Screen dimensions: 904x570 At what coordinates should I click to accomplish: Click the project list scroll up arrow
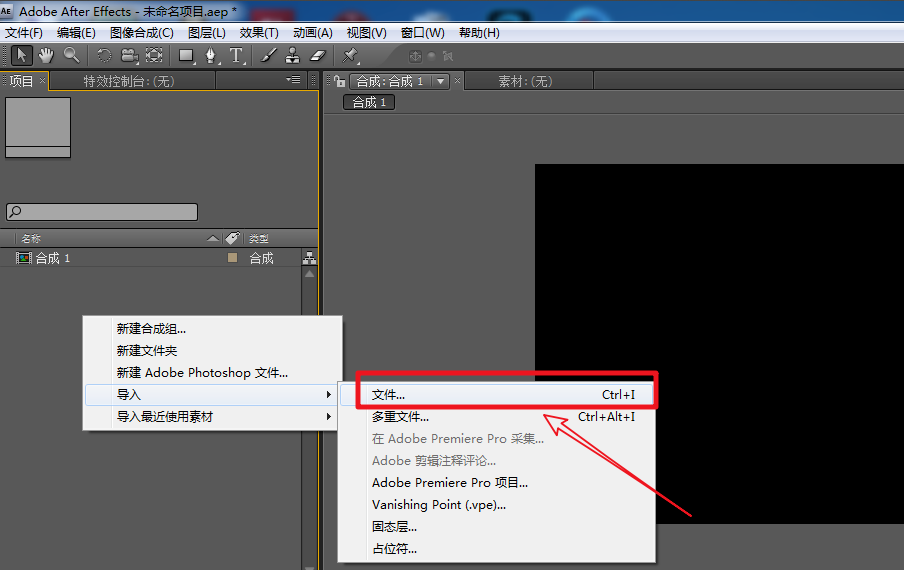[310, 274]
